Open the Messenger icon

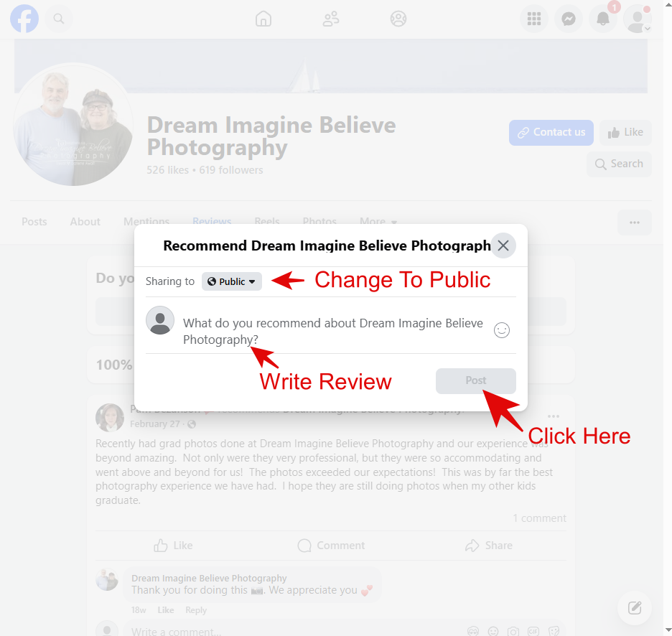click(x=568, y=19)
